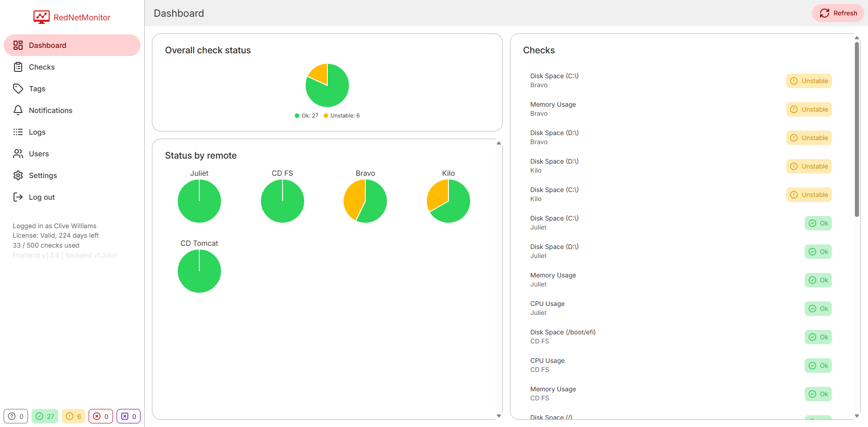Viewport: 868px width, 427px height.
Task: Click the Checks panel scrollbar thumb
Action: click(857, 130)
